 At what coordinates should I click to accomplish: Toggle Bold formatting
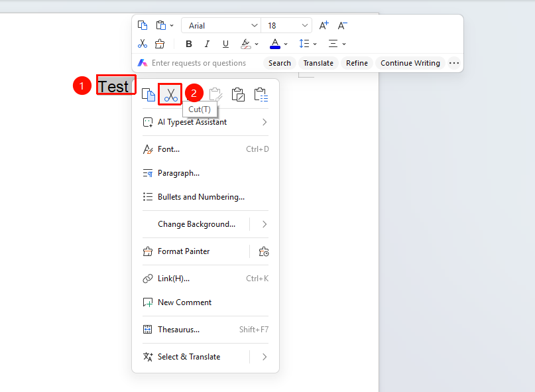[189, 44]
